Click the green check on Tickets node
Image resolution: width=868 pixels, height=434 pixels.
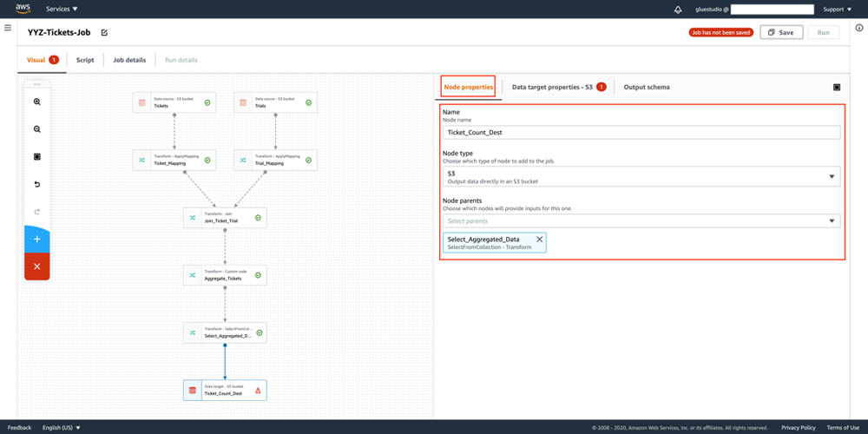click(x=207, y=102)
